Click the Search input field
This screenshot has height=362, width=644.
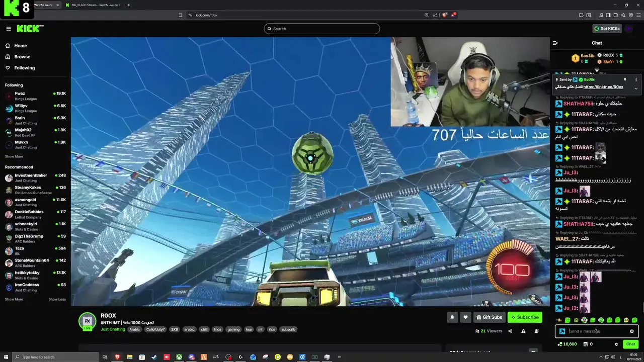[321, 29]
